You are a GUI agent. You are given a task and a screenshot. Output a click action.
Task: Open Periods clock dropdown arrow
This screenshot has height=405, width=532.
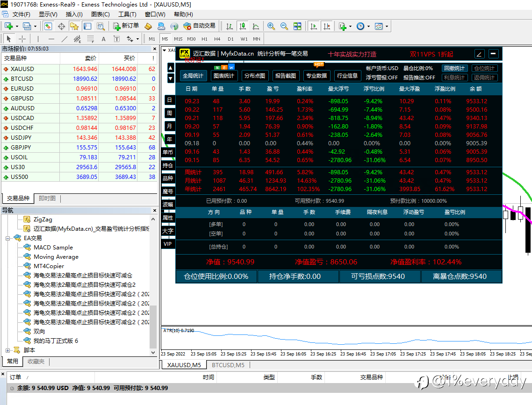tap(368, 26)
